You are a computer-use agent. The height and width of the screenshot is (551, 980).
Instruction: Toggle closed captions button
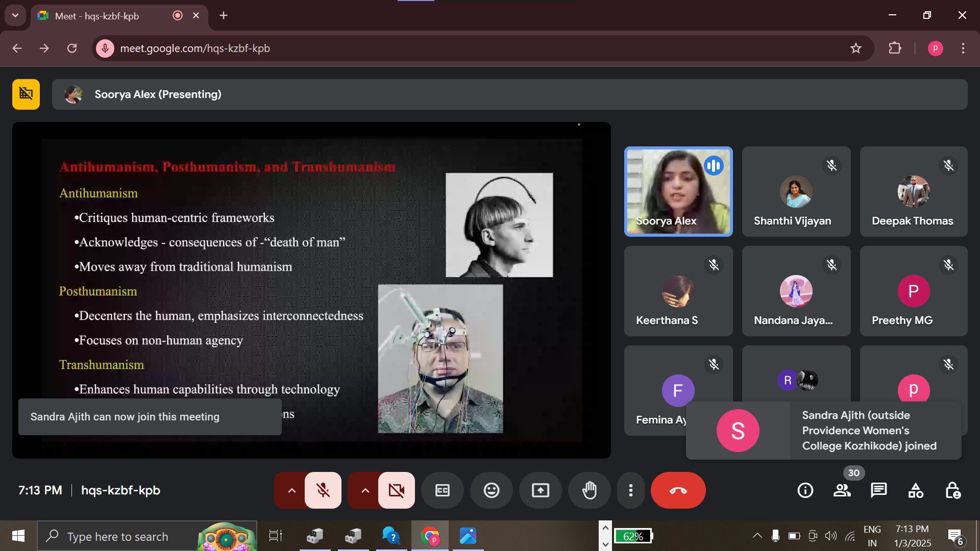click(442, 490)
